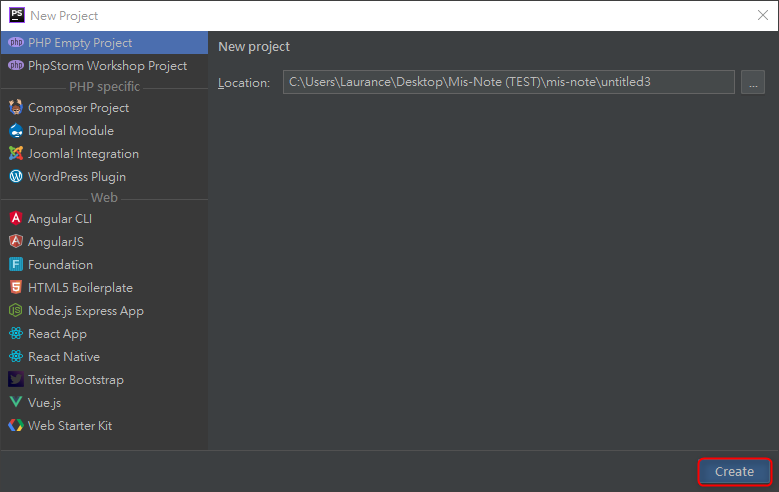Viewport: 779px width, 492px height.
Task: Open folder browser with ellipsis button
Action: pos(753,82)
